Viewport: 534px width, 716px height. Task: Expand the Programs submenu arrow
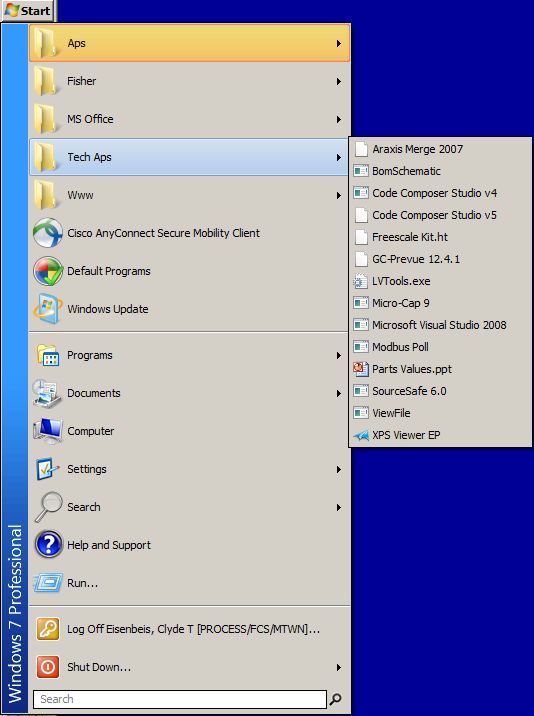pyautogui.click(x=338, y=355)
